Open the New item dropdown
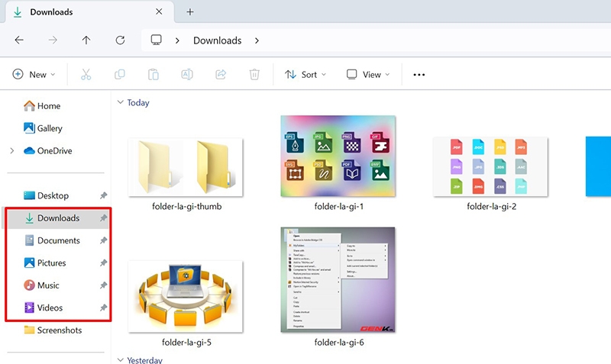The width and height of the screenshot is (611, 364). click(x=34, y=75)
